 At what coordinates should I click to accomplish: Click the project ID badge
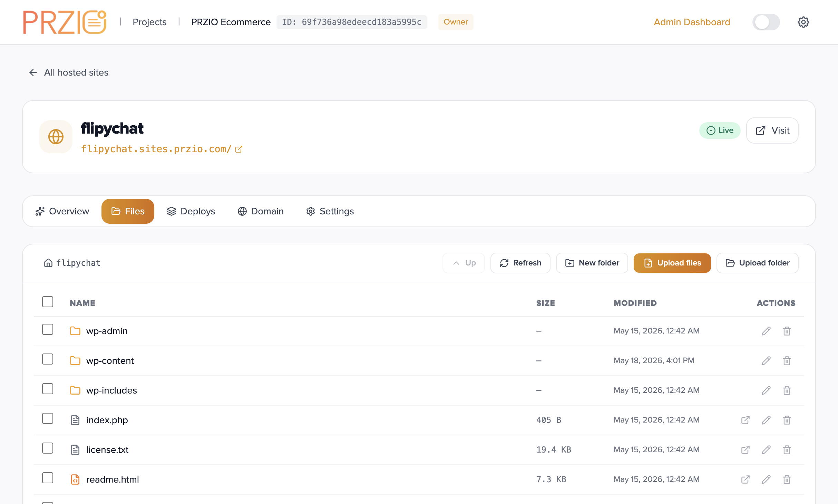pyautogui.click(x=352, y=22)
